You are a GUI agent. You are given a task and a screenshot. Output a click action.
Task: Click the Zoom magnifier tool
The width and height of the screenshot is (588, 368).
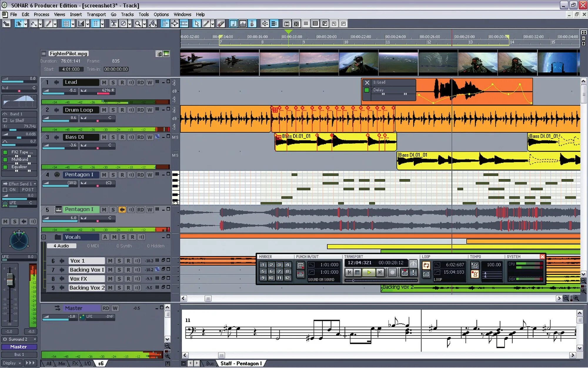point(138,24)
